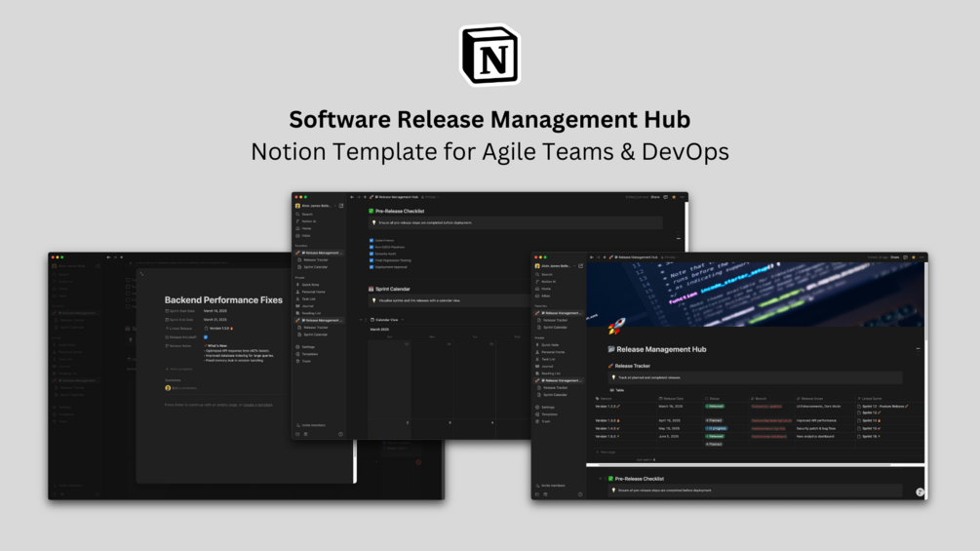
Task: Toggle Release Included checkbox in left window
Action: click(x=206, y=336)
